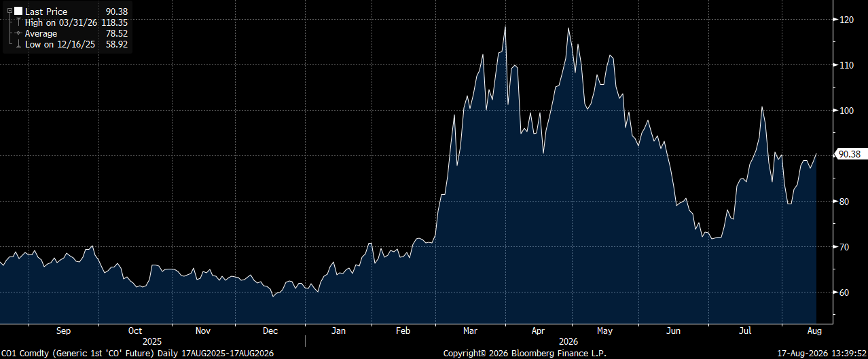Click the High on 03/31/26 legend entry
Image resolution: width=868 pixels, height=359 pixels.
click(62, 22)
